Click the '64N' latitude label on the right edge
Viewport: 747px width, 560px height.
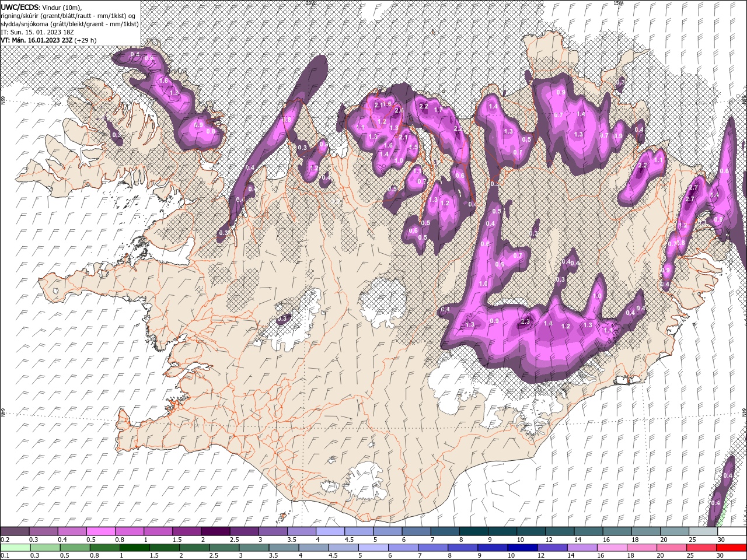[x=744, y=412]
